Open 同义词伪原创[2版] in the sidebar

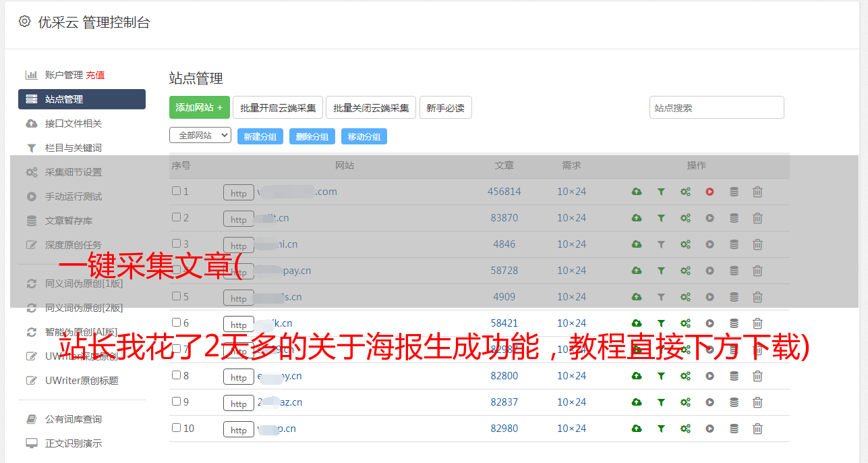coord(84,308)
